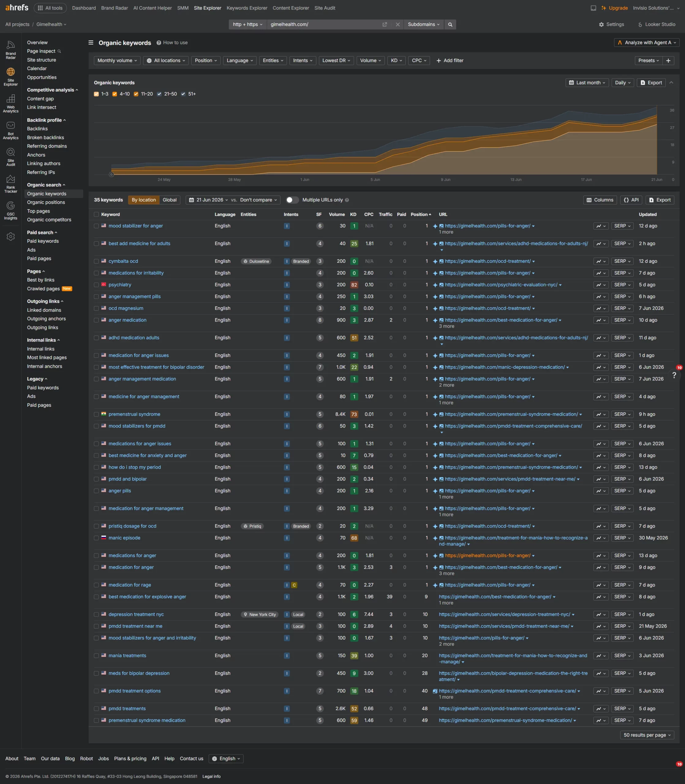
Task: Open the All locations filter
Action: [166, 60]
